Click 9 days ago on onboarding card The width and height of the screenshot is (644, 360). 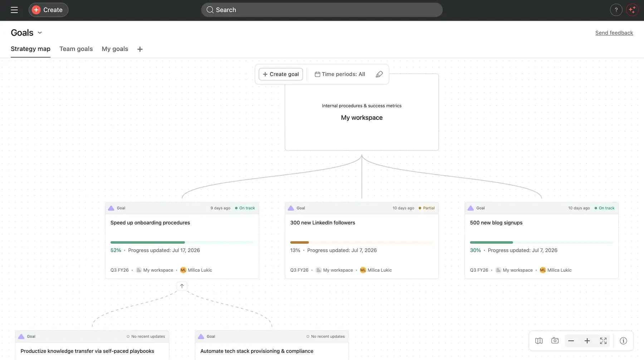(x=220, y=208)
